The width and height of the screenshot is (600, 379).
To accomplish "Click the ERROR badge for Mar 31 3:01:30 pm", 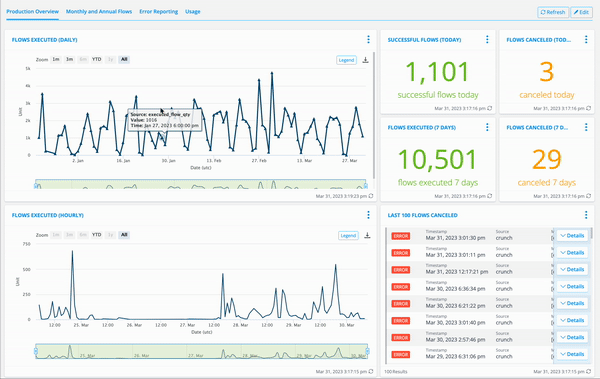I will 401,236.
